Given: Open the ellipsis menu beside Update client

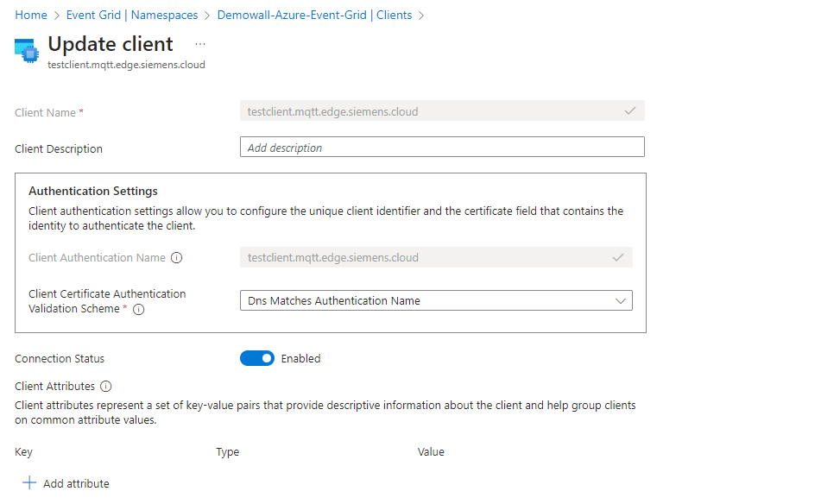Looking at the screenshot, I should 200,44.
